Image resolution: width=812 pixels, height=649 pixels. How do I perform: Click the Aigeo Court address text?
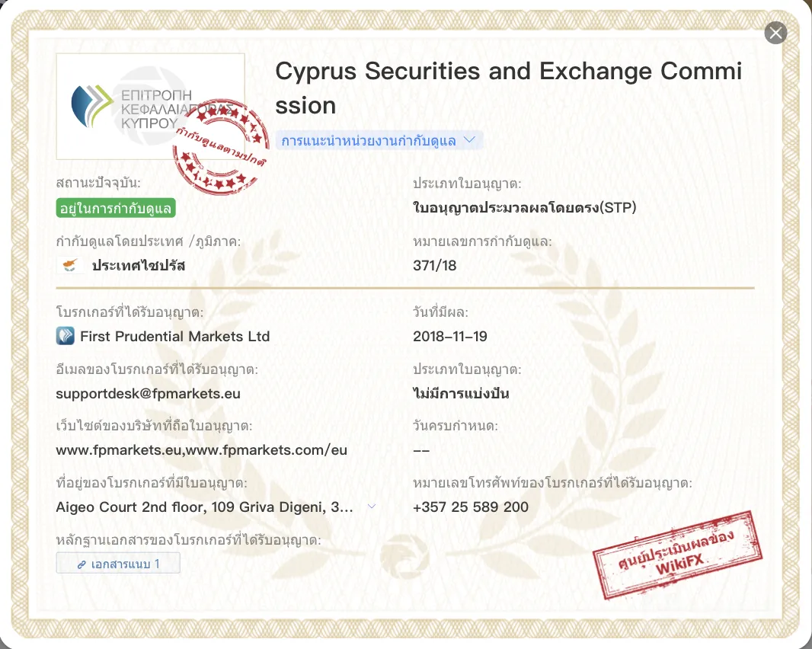(x=205, y=507)
